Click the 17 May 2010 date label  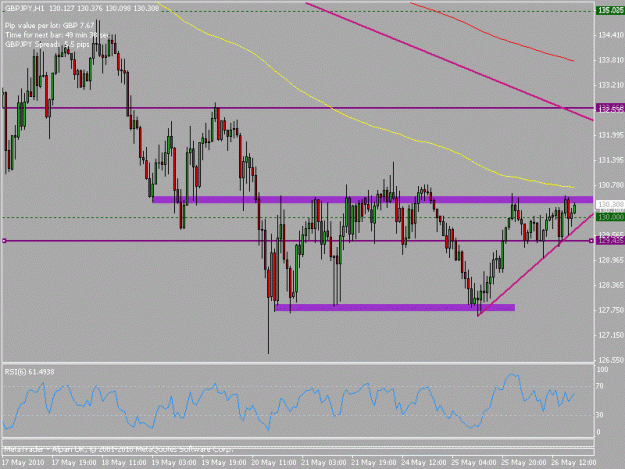23,463
